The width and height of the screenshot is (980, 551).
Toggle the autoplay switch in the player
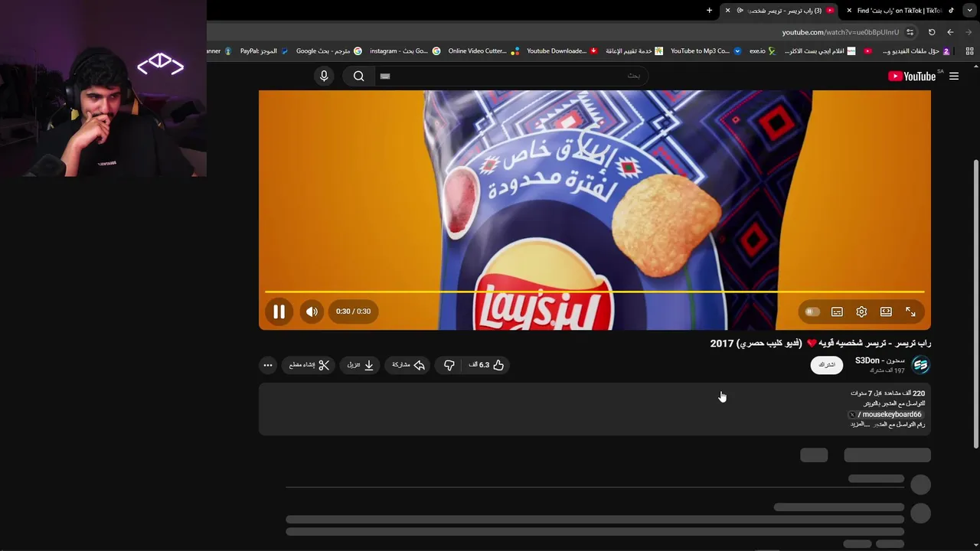(812, 311)
